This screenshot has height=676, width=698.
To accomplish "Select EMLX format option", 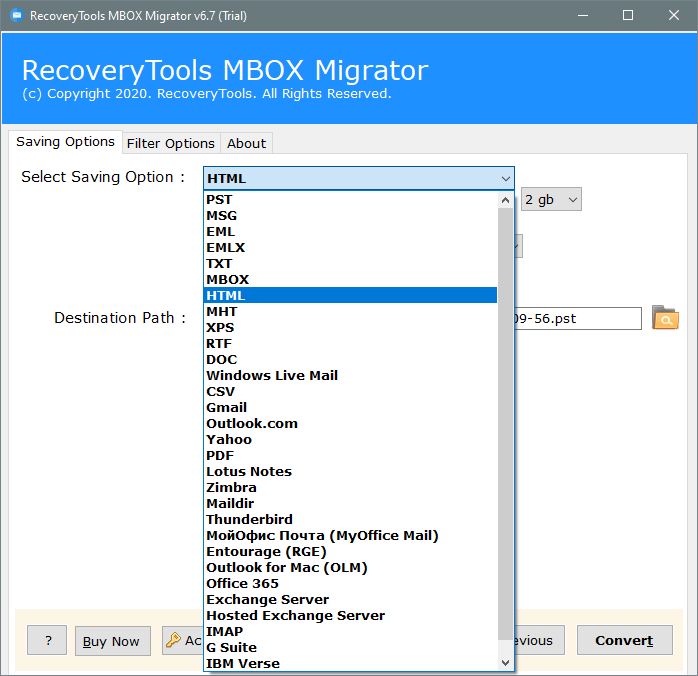I will click(x=350, y=248).
